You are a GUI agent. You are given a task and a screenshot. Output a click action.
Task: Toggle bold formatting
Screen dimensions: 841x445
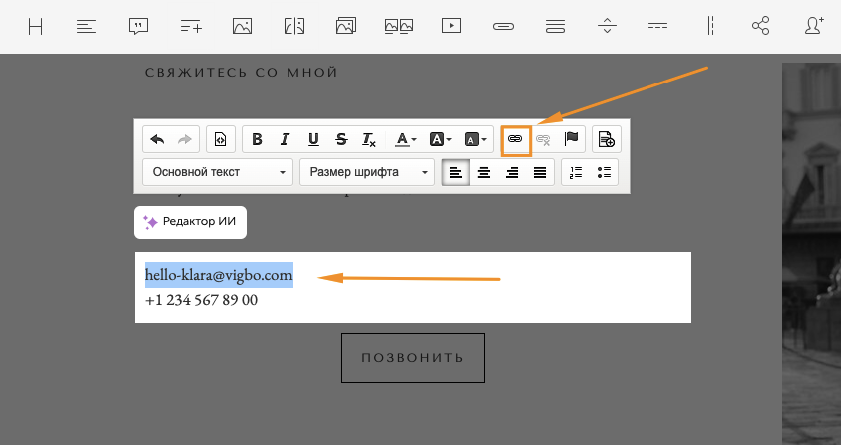(x=258, y=139)
